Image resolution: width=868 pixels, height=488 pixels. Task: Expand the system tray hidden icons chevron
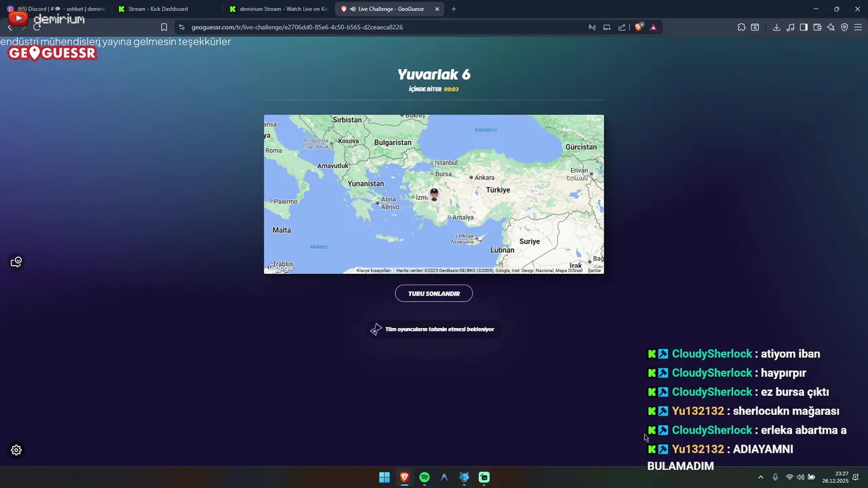click(x=760, y=477)
